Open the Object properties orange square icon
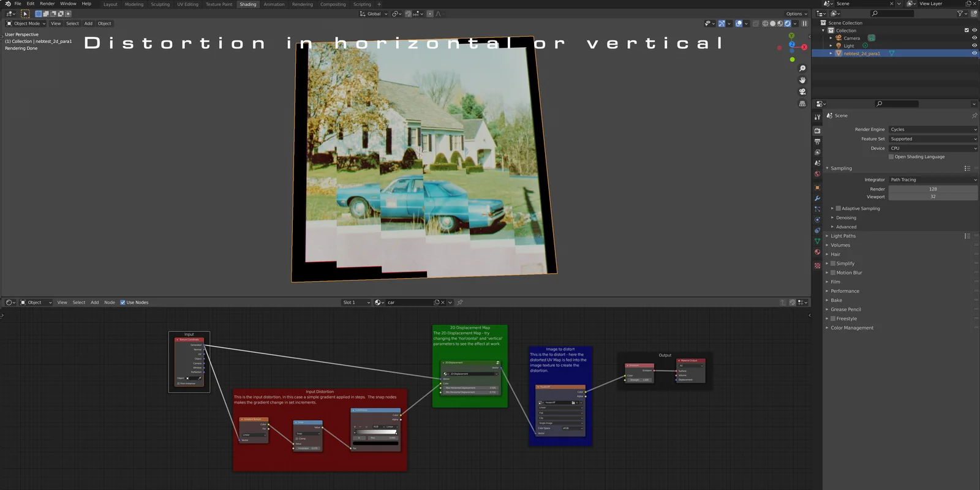Image resolution: width=980 pixels, height=490 pixels. click(x=817, y=187)
